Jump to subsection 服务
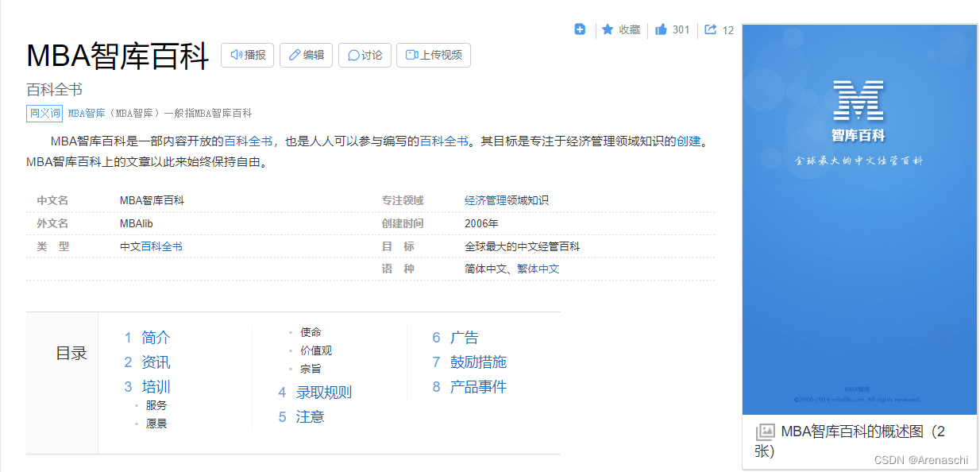 pyautogui.click(x=156, y=405)
